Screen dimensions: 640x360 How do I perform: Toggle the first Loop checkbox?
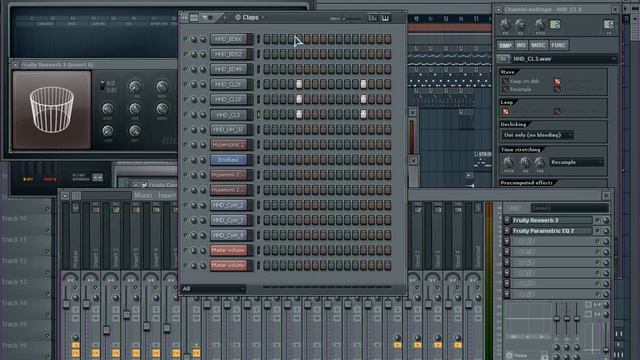[506, 111]
